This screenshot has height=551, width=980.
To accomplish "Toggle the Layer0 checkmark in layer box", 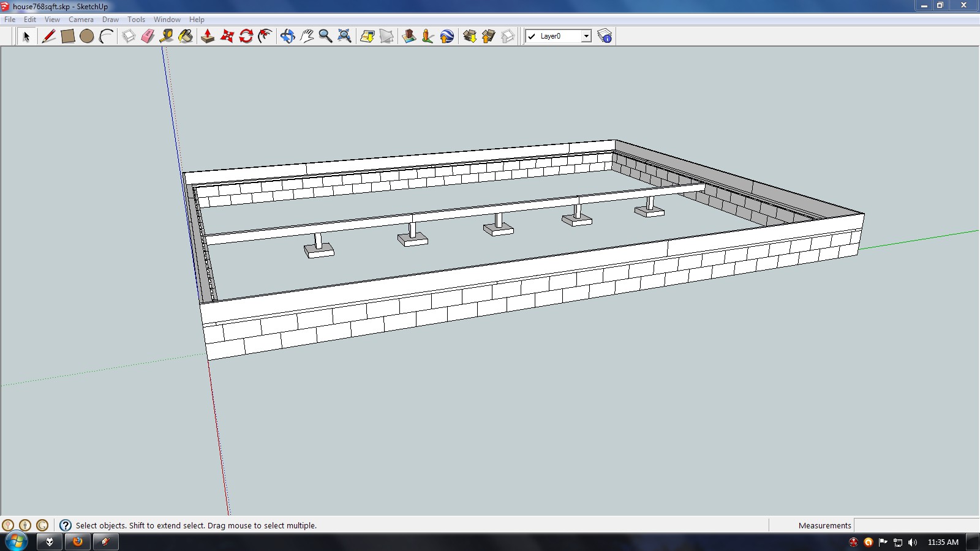I will click(532, 36).
